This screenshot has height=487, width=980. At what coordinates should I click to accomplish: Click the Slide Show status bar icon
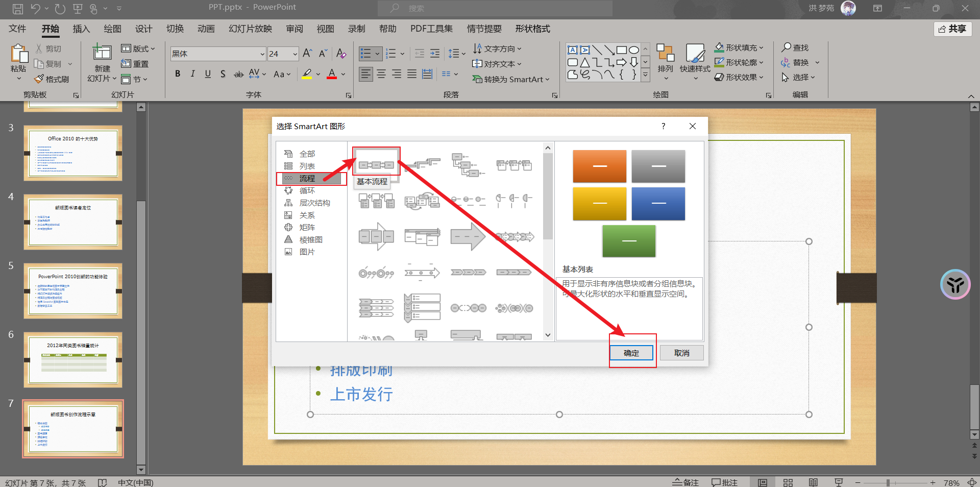[839, 482]
